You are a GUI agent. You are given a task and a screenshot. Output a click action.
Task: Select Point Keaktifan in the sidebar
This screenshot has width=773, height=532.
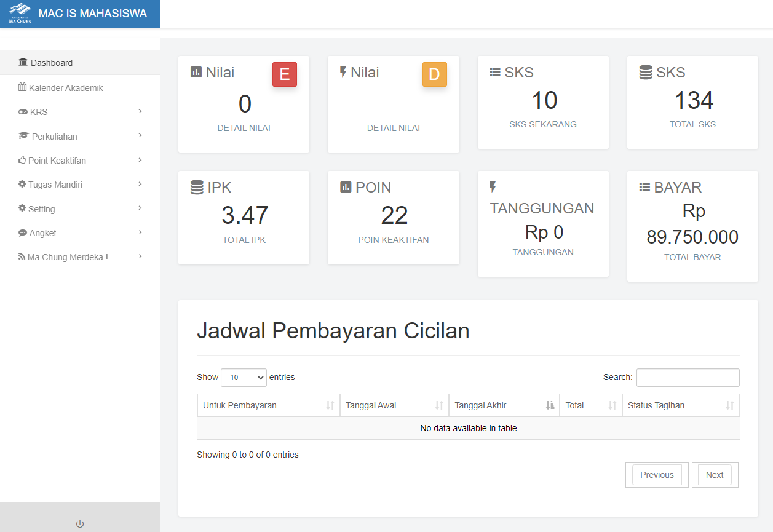click(x=80, y=160)
